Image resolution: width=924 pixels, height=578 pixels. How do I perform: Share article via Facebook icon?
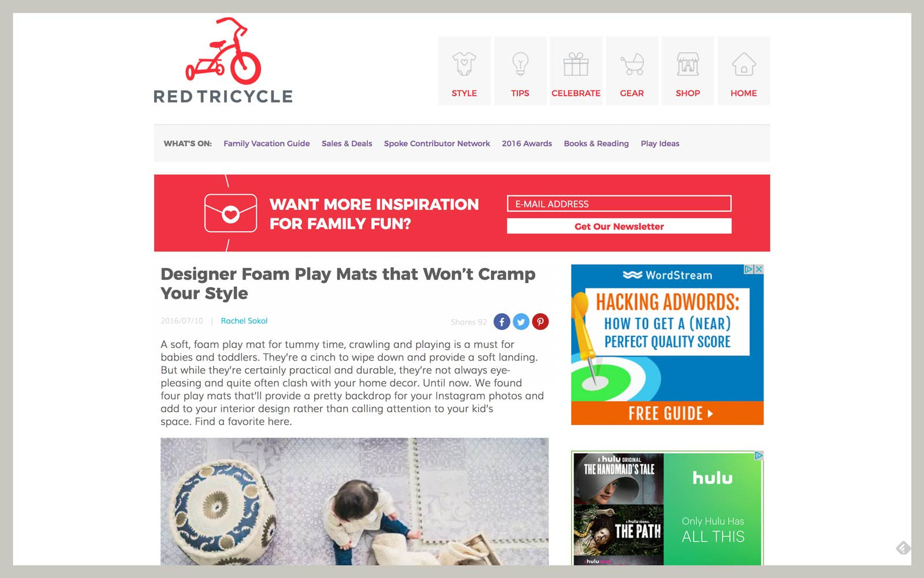tap(502, 322)
